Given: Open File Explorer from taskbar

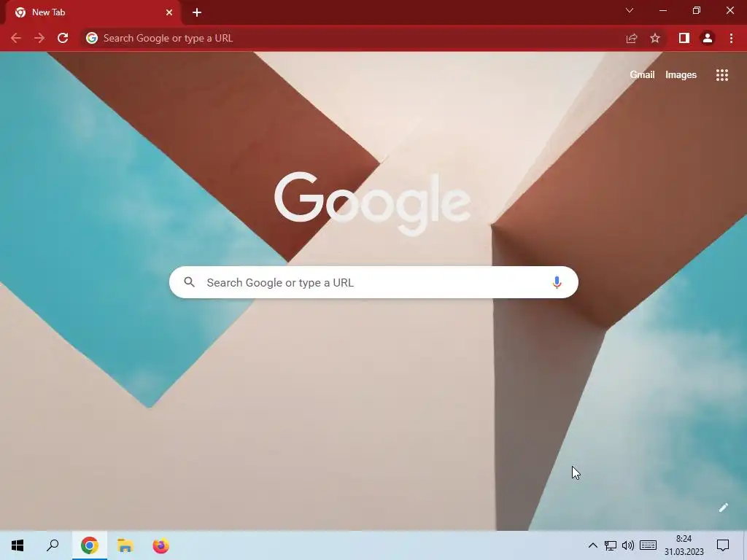Looking at the screenshot, I should coord(125,545).
